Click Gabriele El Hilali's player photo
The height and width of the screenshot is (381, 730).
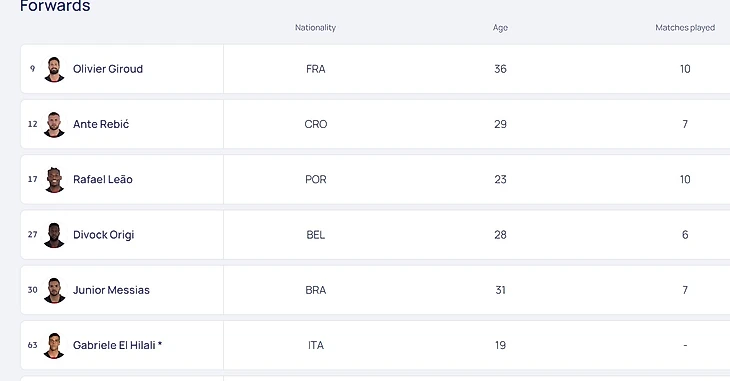coord(54,346)
